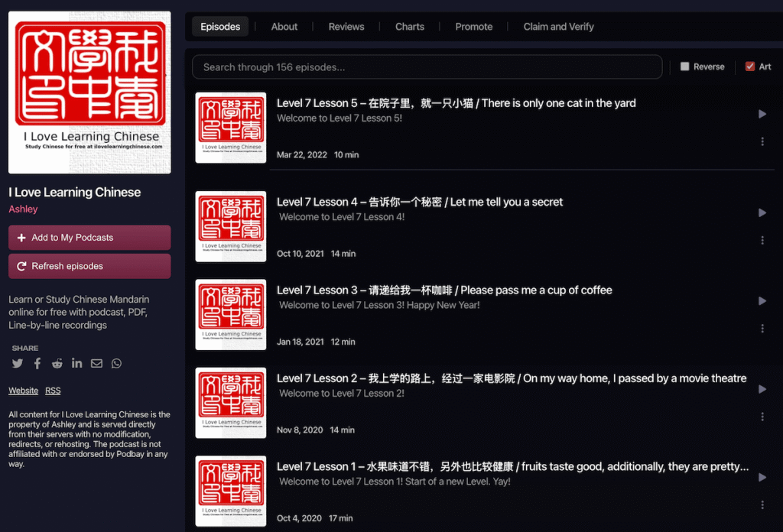Open the podcast Website link
The height and width of the screenshot is (532, 783).
point(23,391)
